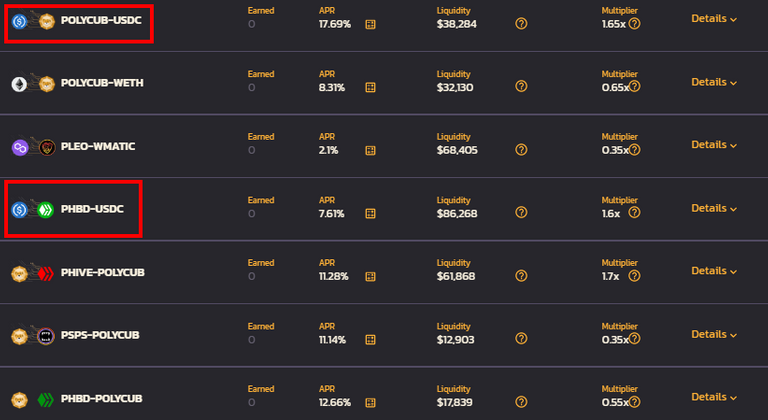Expand Details for PHIVE-POLYCUB farm

pyautogui.click(x=714, y=271)
